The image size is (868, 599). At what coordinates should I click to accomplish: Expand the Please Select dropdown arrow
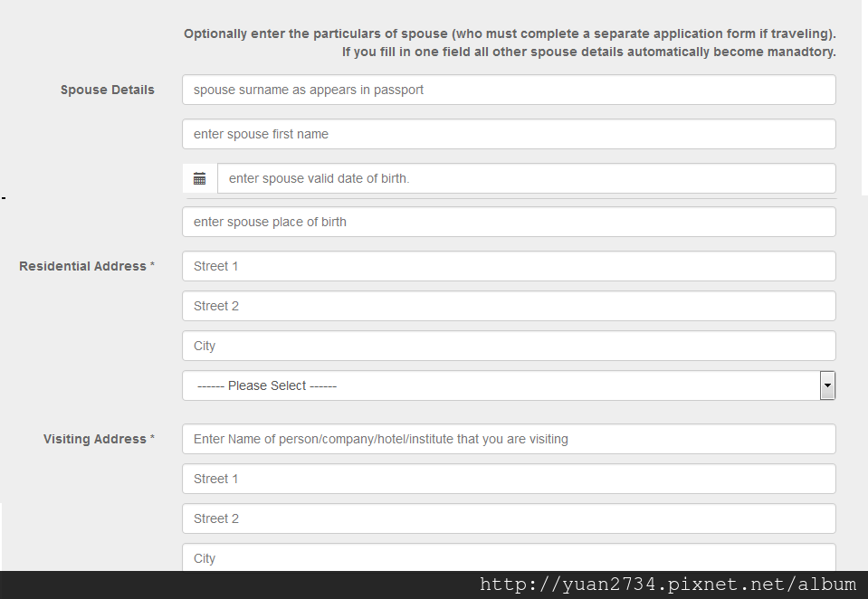point(827,385)
